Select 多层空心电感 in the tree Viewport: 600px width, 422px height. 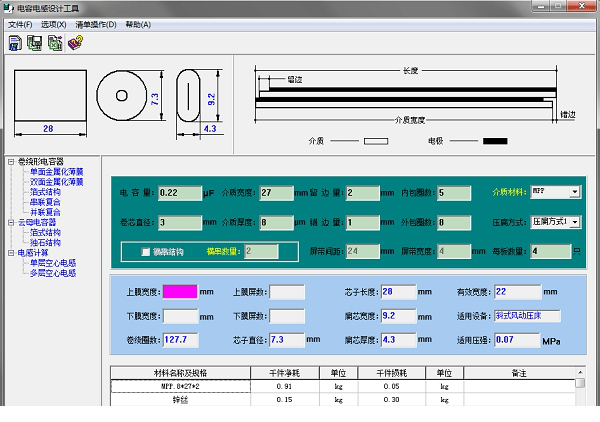53,273
